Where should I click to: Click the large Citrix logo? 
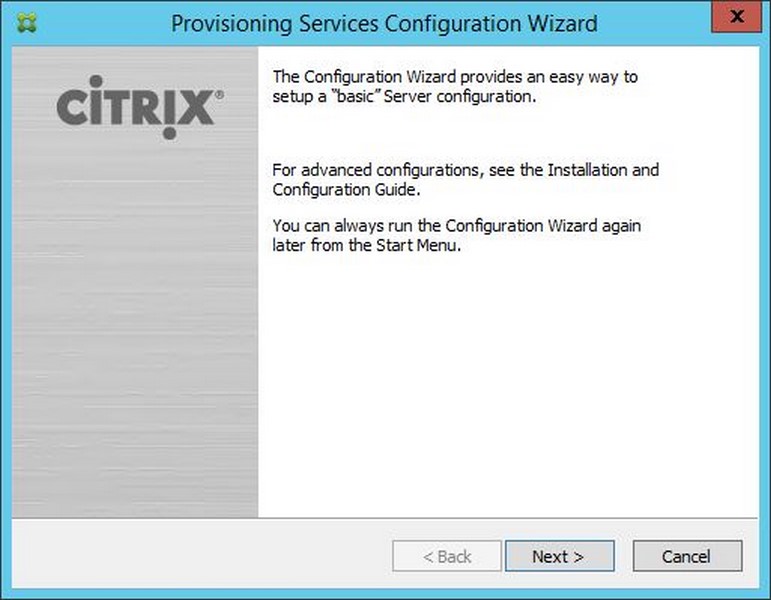[140, 107]
